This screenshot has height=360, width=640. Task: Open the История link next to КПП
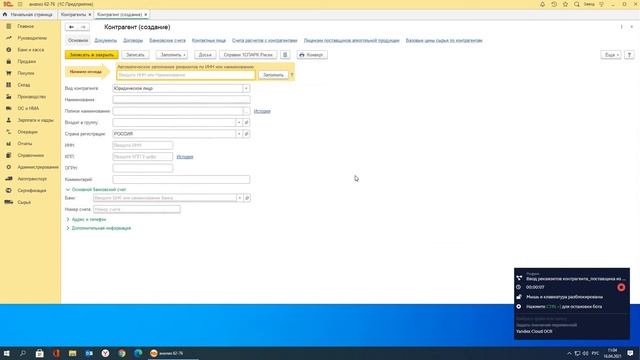(185, 157)
